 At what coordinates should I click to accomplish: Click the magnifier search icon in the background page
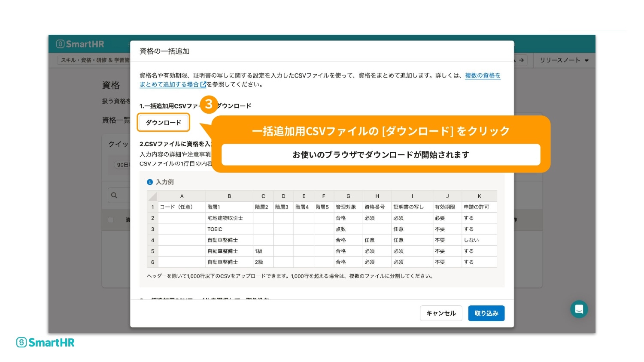pos(114,195)
